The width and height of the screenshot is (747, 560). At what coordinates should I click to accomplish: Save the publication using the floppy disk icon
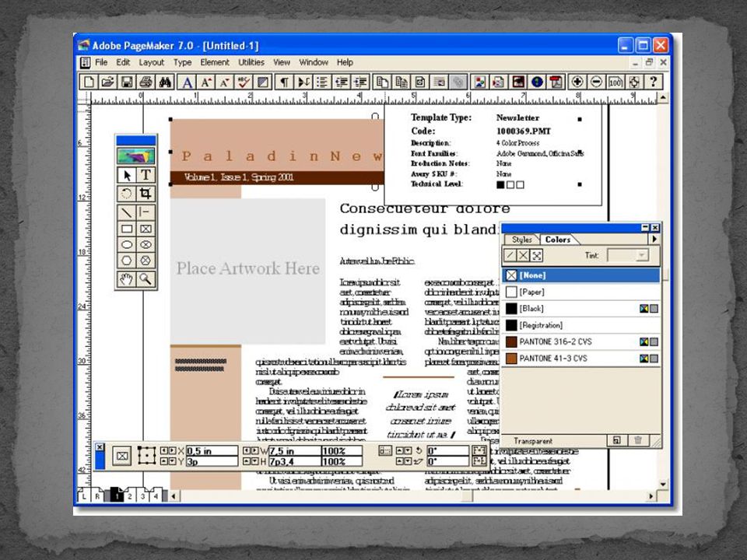[127, 82]
